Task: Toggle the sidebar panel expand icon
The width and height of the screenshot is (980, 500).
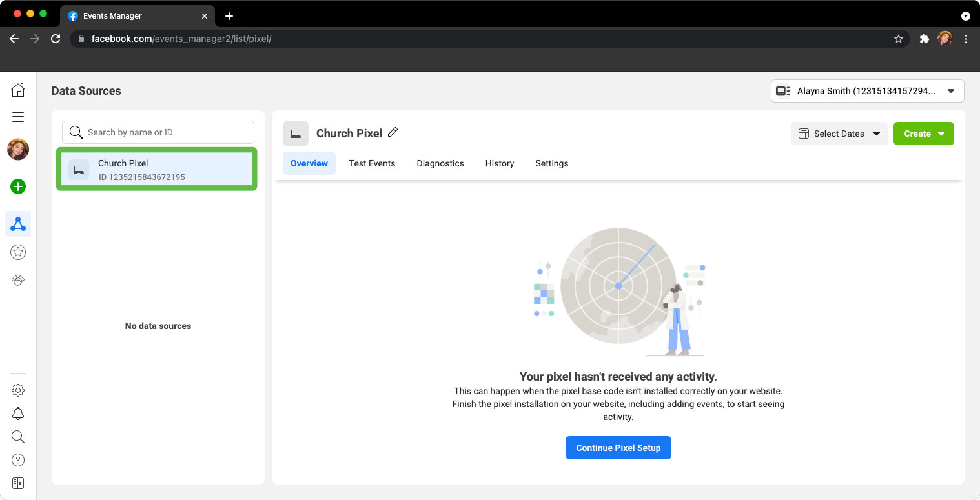Action: 18,483
